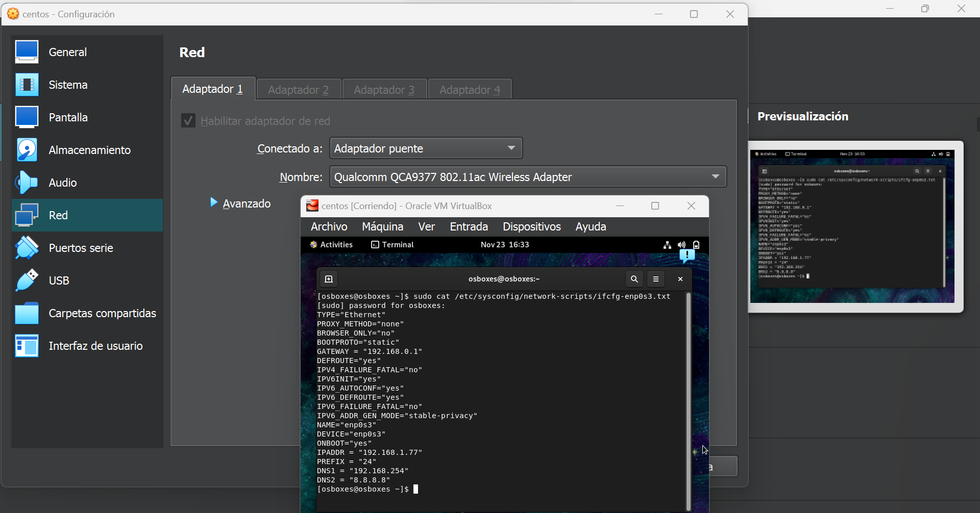Click the centos VirtualBox window icon

coord(312,206)
